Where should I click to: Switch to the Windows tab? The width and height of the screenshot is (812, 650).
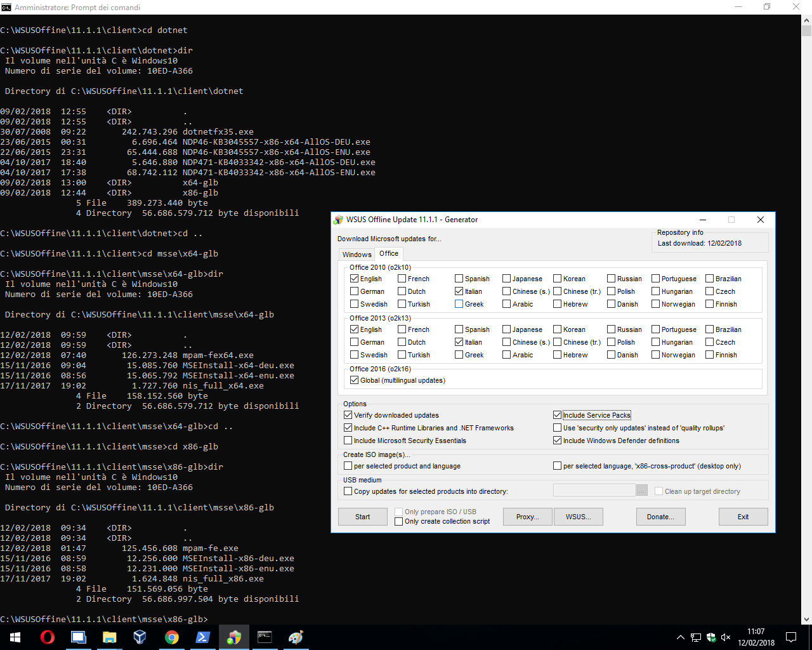pyautogui.click(x=357, y=255)
